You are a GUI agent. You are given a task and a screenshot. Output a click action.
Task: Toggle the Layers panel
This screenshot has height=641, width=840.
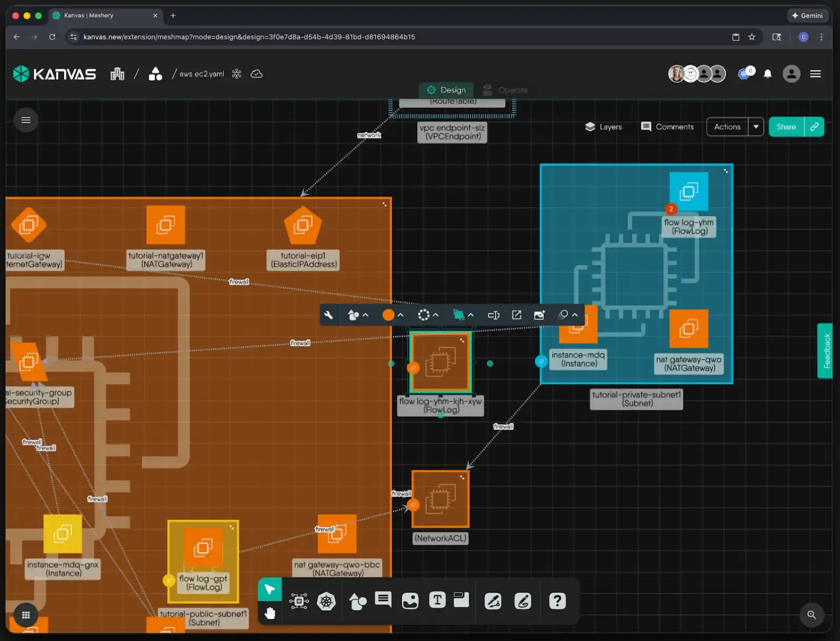tap(603, 127)
